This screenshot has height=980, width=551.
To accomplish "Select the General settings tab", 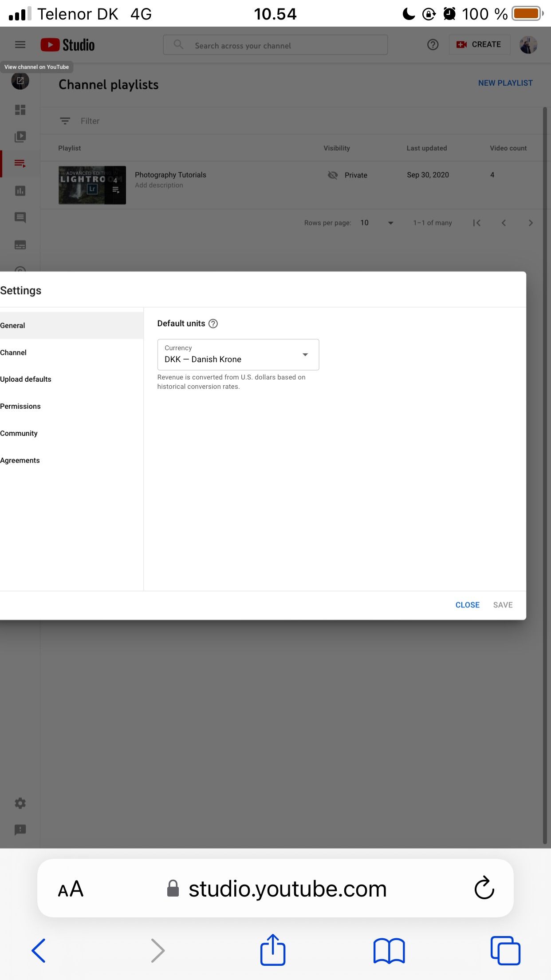I will (71, 325).
